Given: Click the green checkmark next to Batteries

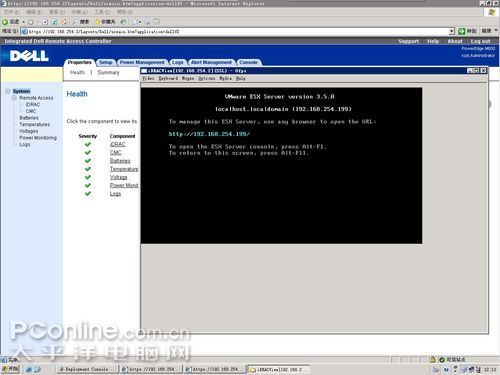Looking at the screenshot, I should [x=88, y=161].
